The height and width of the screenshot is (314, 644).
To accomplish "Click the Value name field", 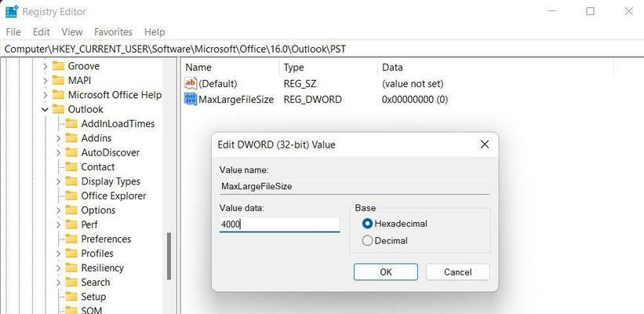I will tap(355, 186).
